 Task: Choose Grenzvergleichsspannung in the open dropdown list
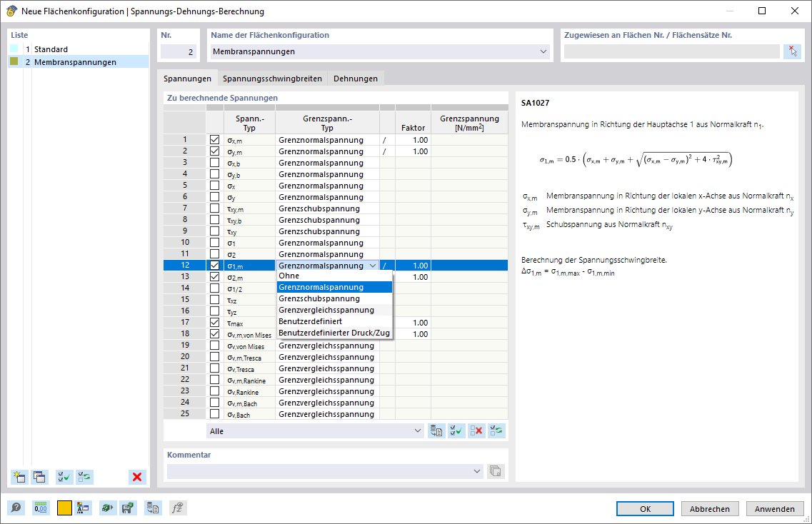(334, 310)
